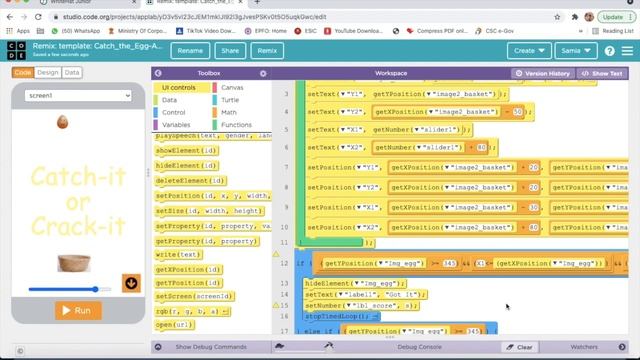
Task: Click Chrome Update button
Action: coord(617,17)
